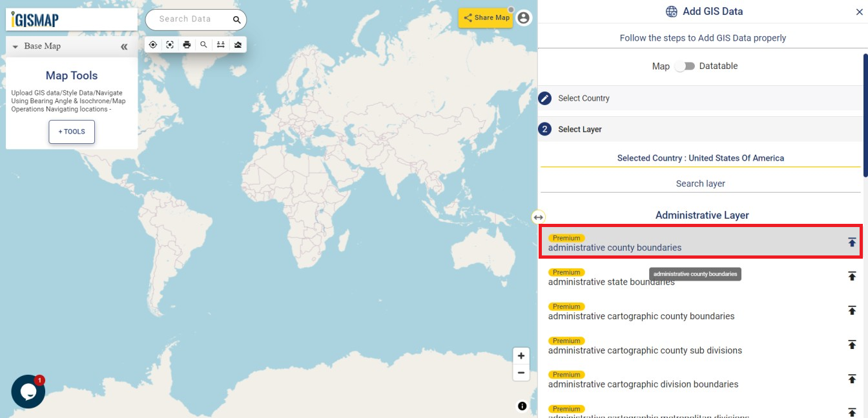Select the current location tool
Image resolution: width=868 pixels, height=418 pixels.
click(x=153, y=44)
